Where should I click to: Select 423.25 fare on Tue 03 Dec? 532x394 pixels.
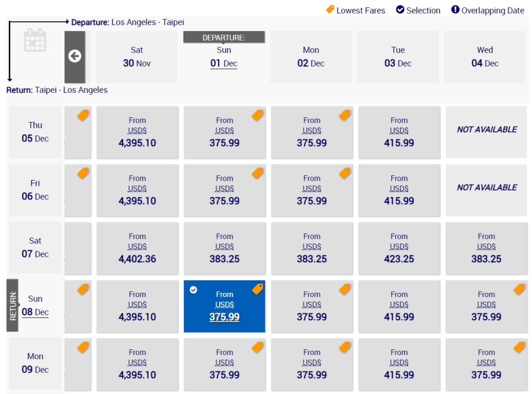pos(399,249)
